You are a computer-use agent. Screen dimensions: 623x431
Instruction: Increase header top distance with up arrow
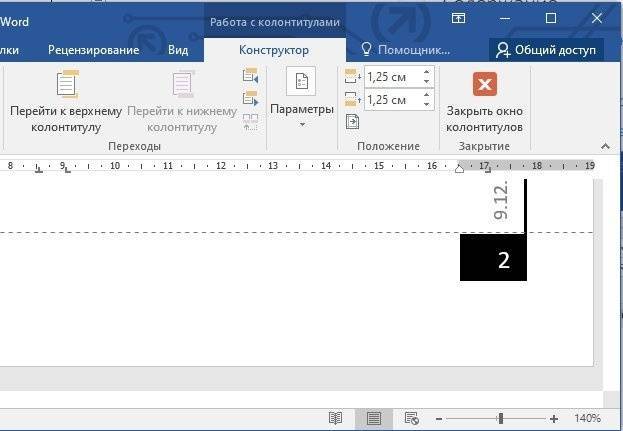[427, 72]
